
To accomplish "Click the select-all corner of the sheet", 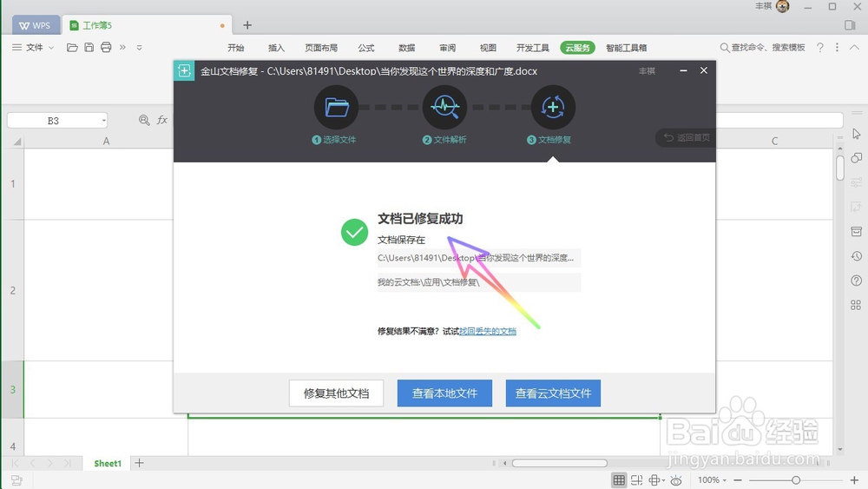I will 17,142.
